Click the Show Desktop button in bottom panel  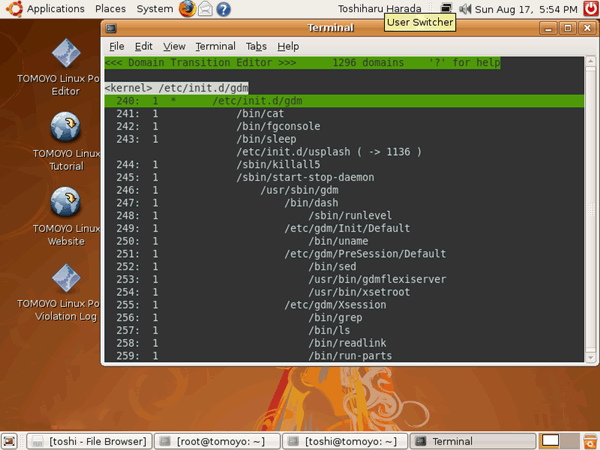pos(10,441)
